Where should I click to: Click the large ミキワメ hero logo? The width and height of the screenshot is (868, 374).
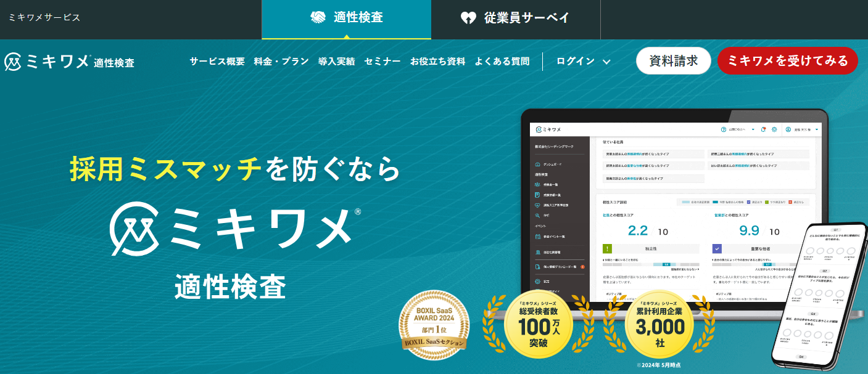tap(236, 227)
